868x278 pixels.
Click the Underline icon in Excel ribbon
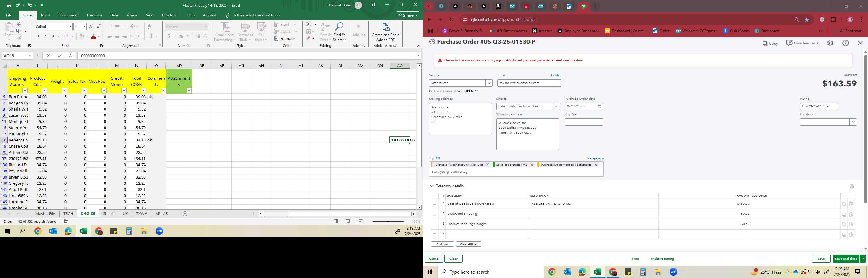pos(53,36)
